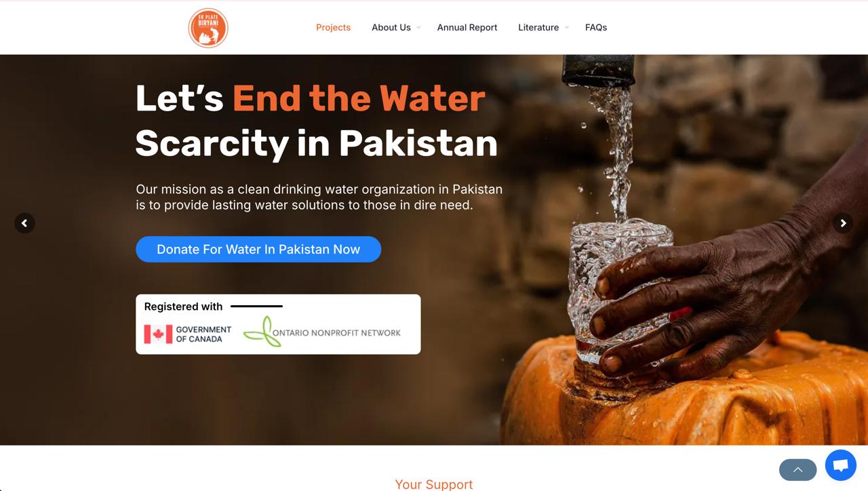Click the green Ontario Nonprofit Network leaf icon
Viewport: 868px width, 491px height.
click(x=260, y=332)
